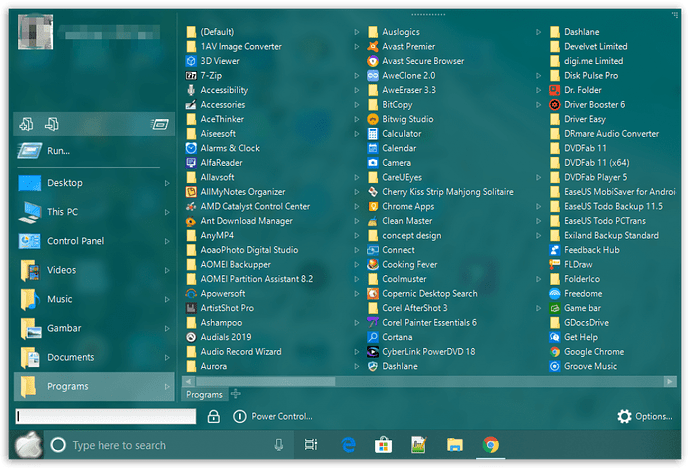This screenshot has width=690, height=468.
Task: Open CyberLink PowerDVD 18
Action: pos(428,352)
